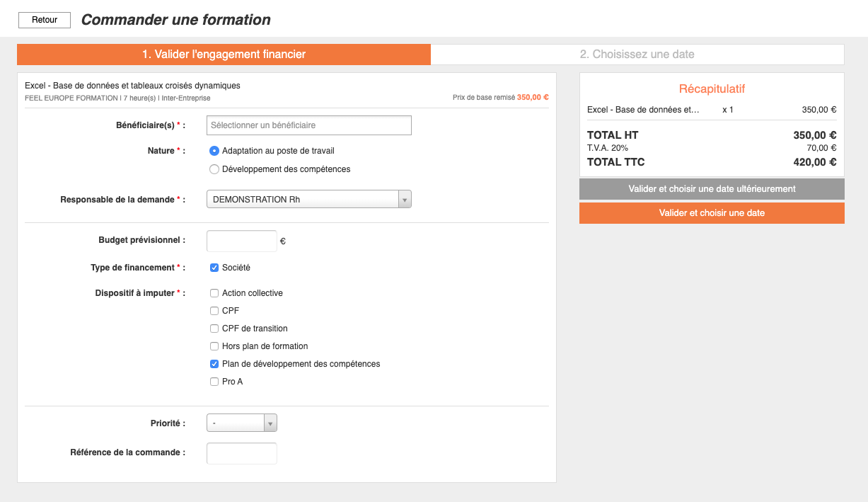The width and height of the screenshot is (868, 502).
Task: Click the Retour button
Action: tap(45, 20)
